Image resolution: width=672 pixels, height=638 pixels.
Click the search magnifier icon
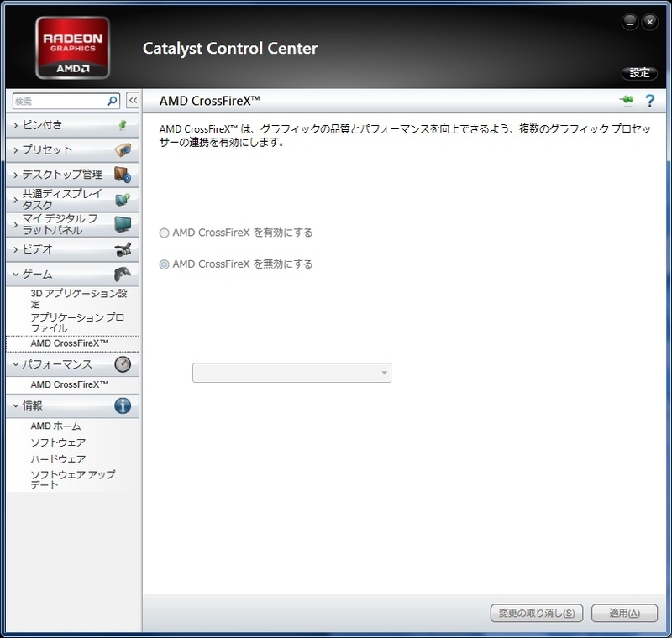coord(113,101)
